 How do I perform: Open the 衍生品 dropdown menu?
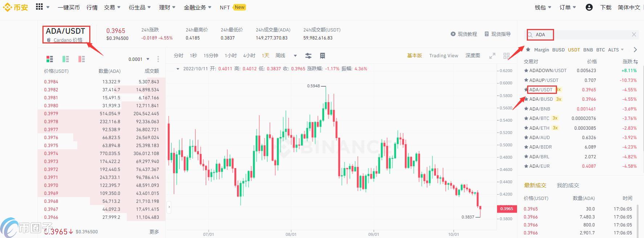(x=140, y=7)
